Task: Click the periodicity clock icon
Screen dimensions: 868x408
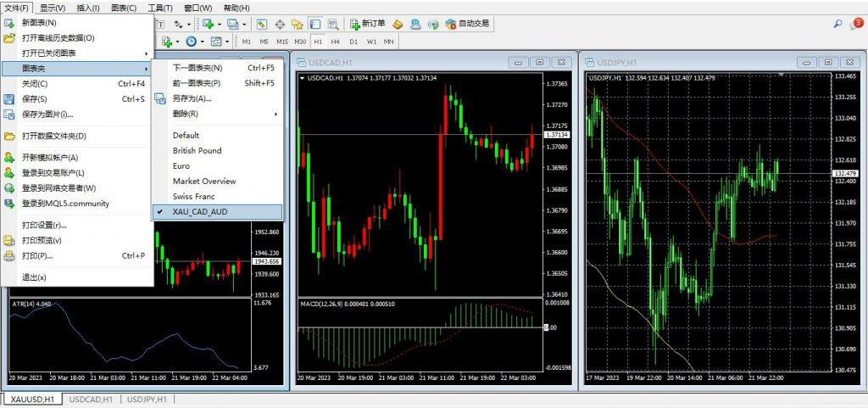Action: 192,42
